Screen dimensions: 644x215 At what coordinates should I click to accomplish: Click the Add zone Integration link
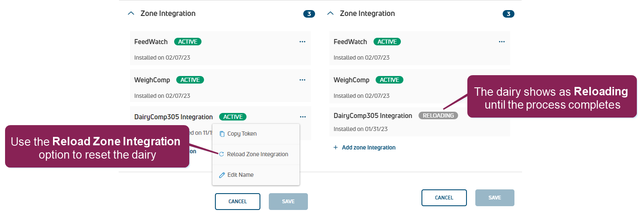point(368,148)
